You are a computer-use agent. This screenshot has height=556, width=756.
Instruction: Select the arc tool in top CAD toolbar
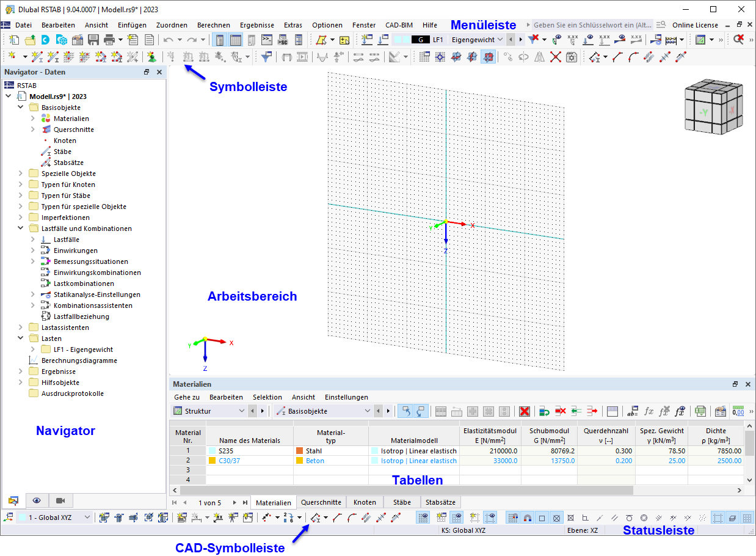point(634,57)
